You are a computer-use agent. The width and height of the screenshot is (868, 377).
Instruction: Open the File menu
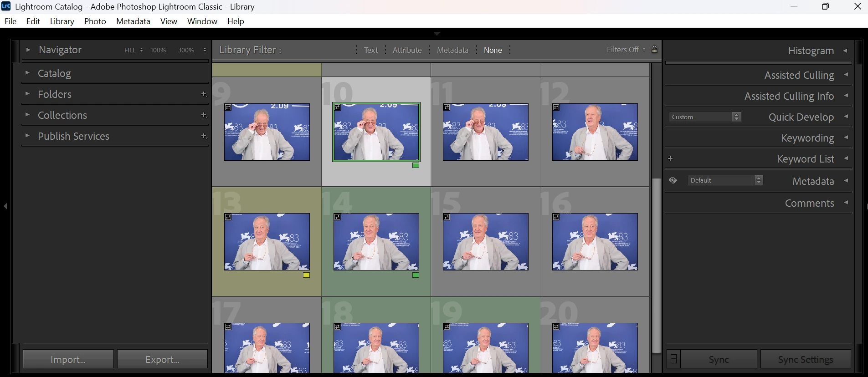(x=10, y=21)
